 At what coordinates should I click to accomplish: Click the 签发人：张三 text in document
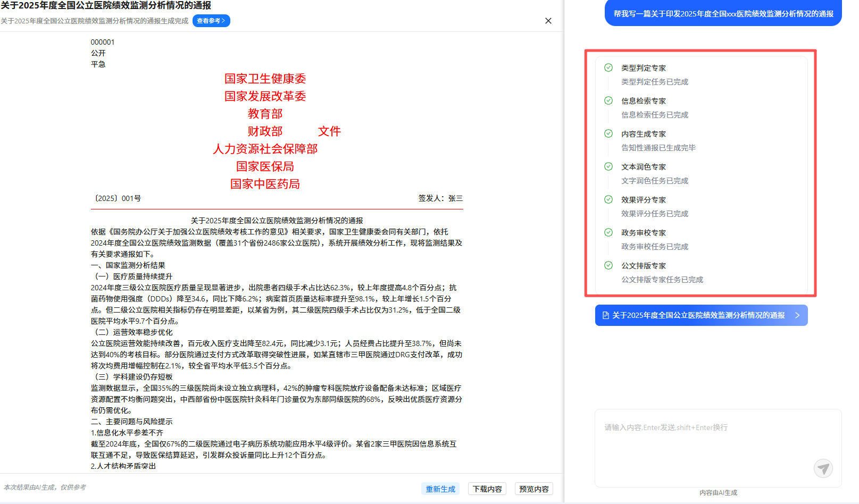coord(440,198)
